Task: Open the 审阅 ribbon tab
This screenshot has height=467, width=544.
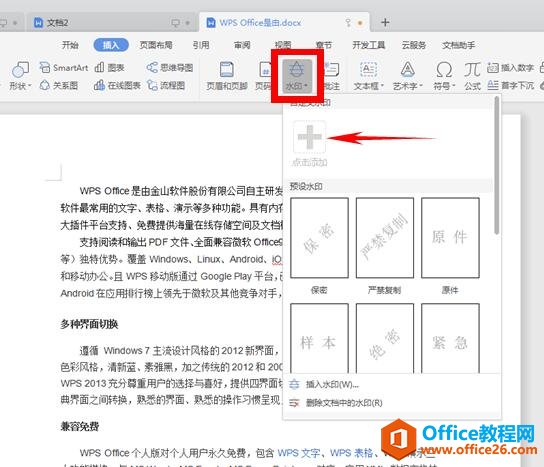Action: (242, 45)
